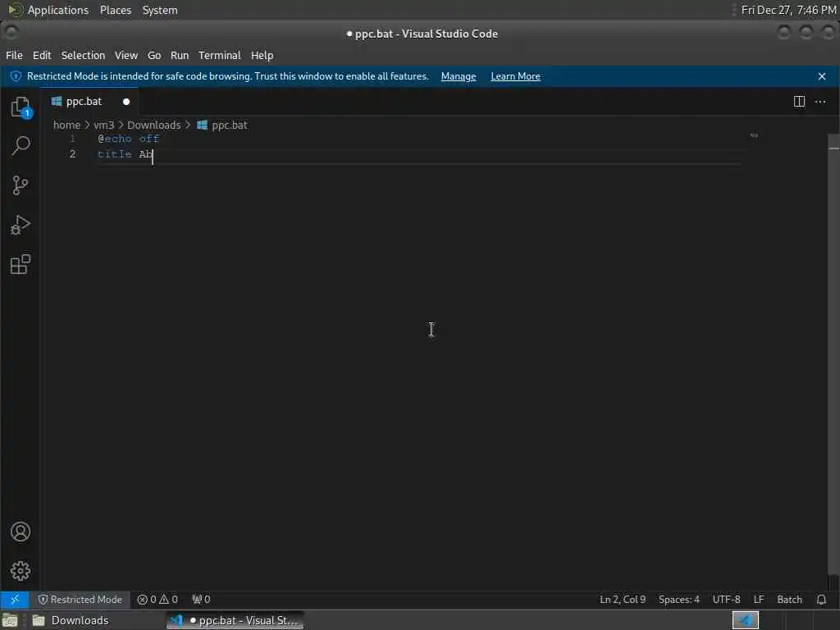Open the Explorer view in activity bar

[x=21, y=107]
